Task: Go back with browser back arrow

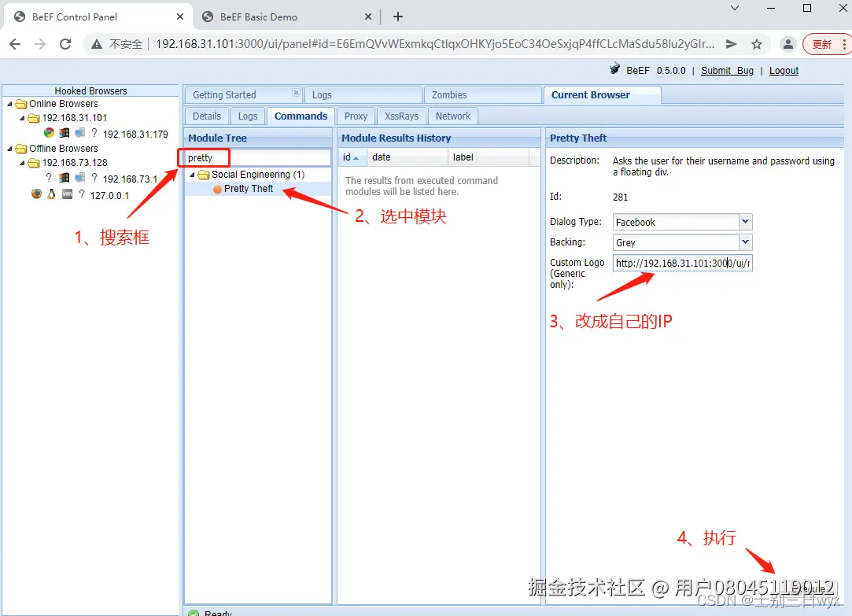Action: point(15,44)
